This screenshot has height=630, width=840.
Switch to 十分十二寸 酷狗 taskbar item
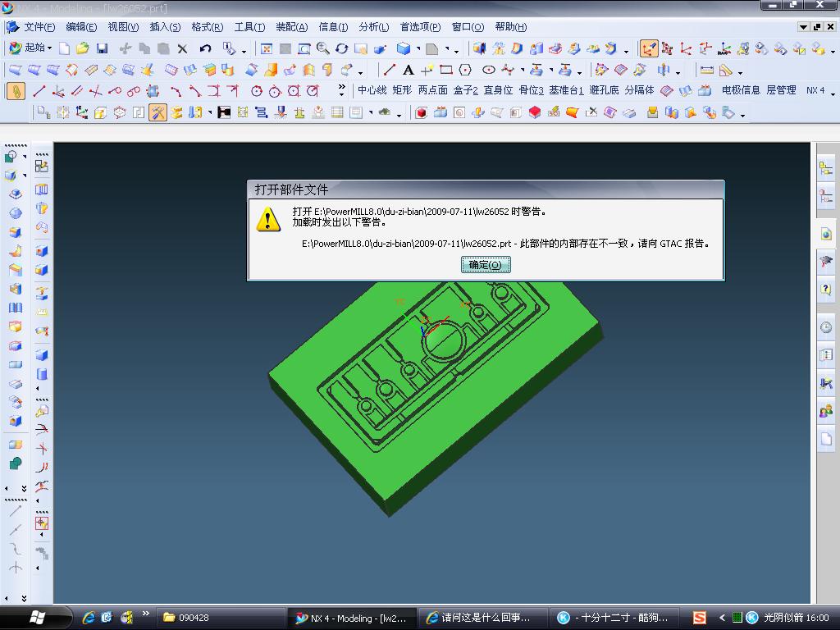(x=614, y=618)
